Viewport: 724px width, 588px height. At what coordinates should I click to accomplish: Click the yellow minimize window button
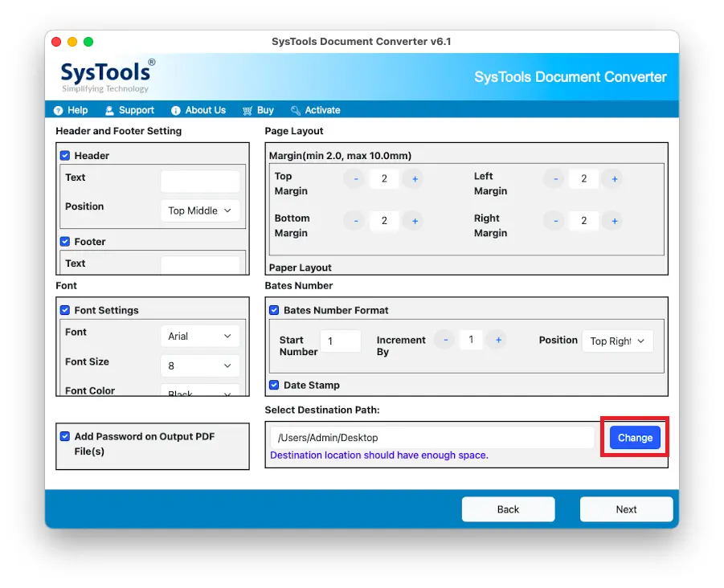point(72,42)
